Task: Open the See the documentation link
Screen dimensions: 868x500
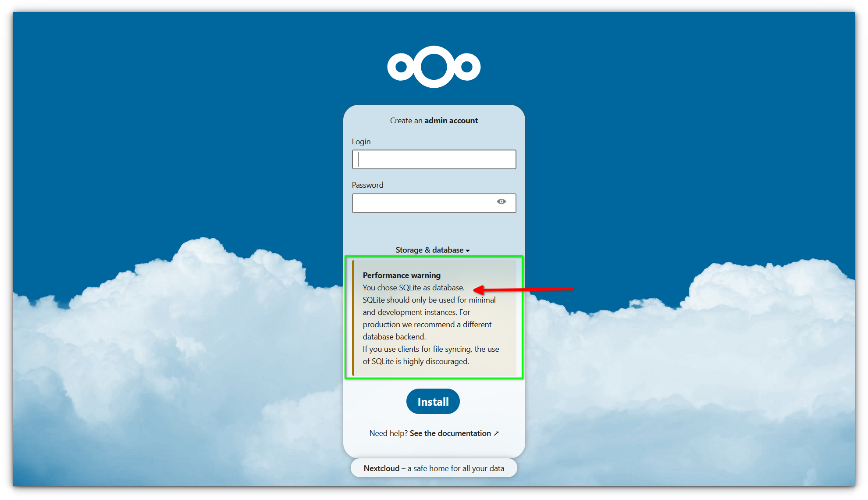Action: click(x=450, y=433)
